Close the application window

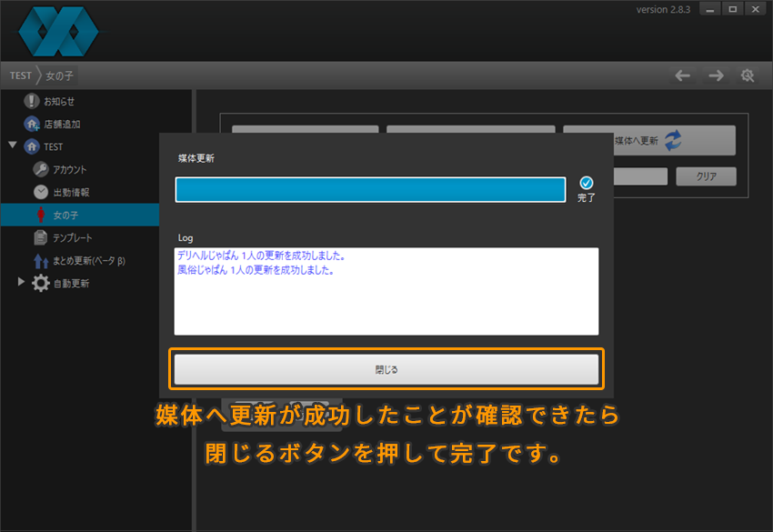(x=755, y=9)
